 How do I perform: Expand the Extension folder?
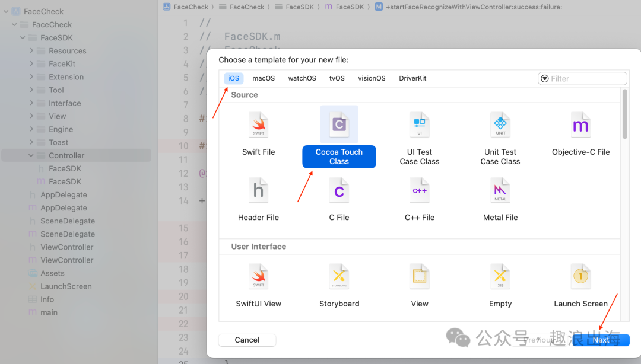pos(31,77)
